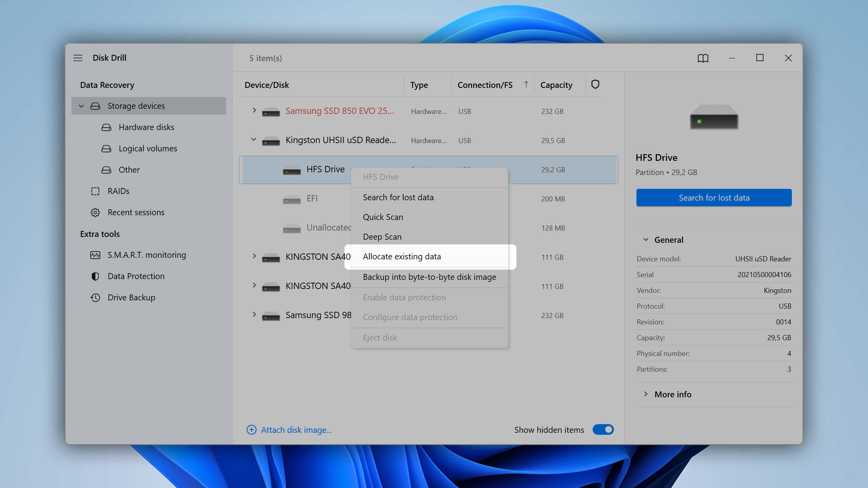The height and width of the screenshot is (488, 868).
Task: Click the Storage devices drive icon
Action: tap(95, 106)
